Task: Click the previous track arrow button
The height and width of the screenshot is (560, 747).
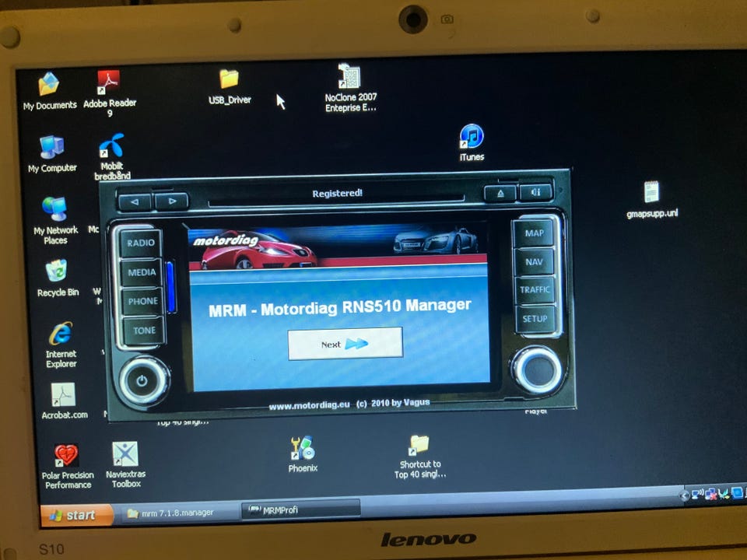Action: click(135, 201)
